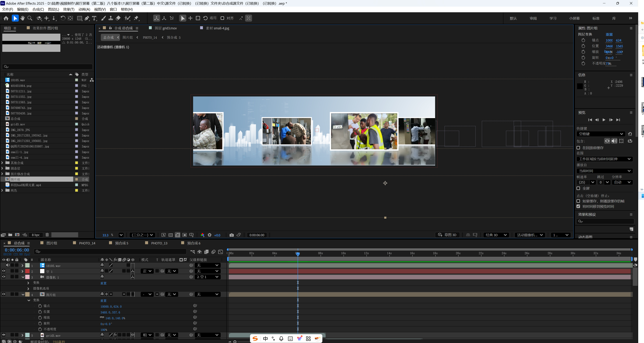Enable 在回放前缓存 checkbox
644x343 pixels.
(x=578, y=148)
